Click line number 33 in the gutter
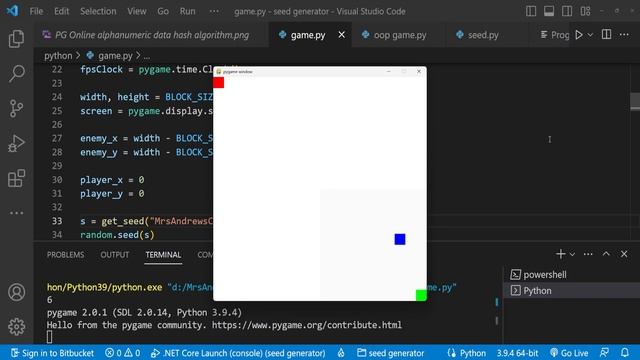This screenshot has height=360, width=640. (x=57, y=221)
